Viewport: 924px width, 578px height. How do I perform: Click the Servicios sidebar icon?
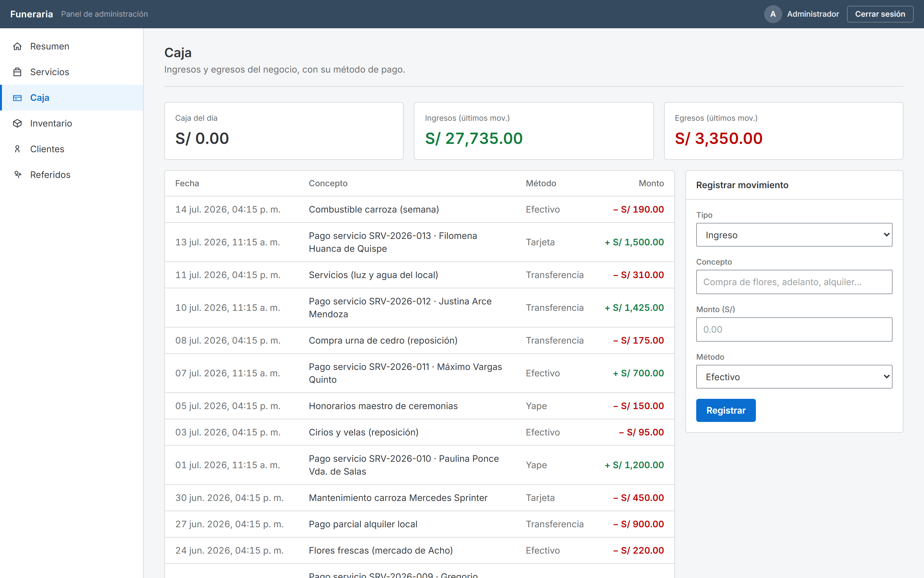[17, 72]
